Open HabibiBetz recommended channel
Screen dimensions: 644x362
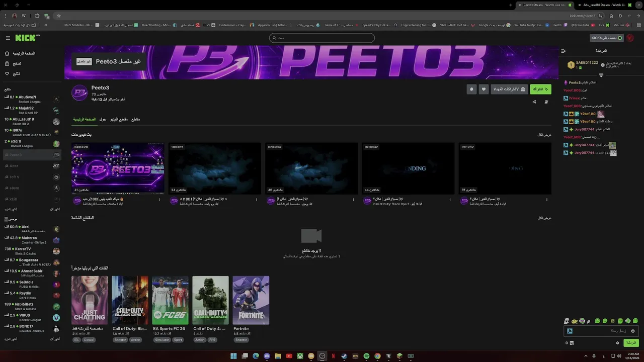(x=32, y=306)
